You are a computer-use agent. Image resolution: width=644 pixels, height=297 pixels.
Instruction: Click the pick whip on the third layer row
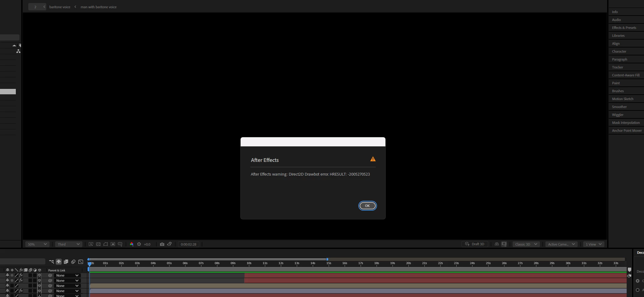coord(50,286)
